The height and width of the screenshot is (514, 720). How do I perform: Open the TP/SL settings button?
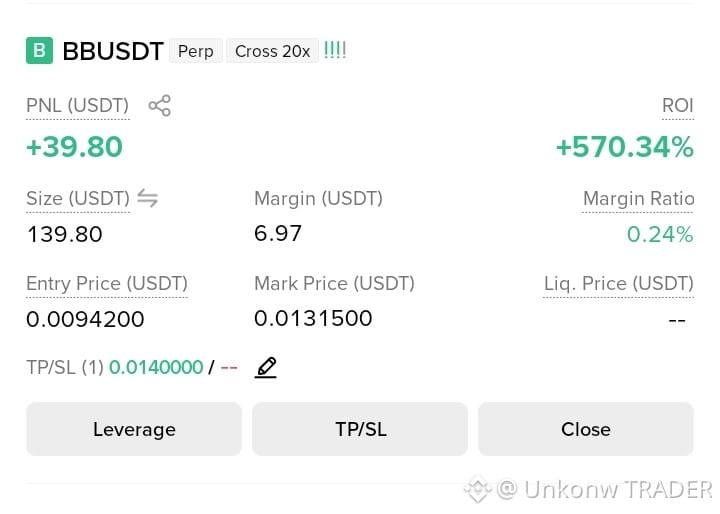[x=360, y=429]
